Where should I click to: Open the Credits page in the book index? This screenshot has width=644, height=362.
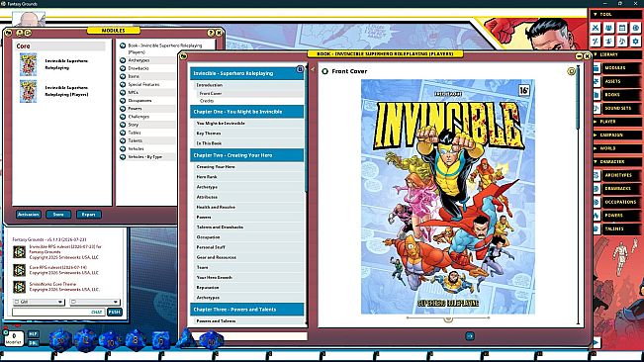click(207, 101)
